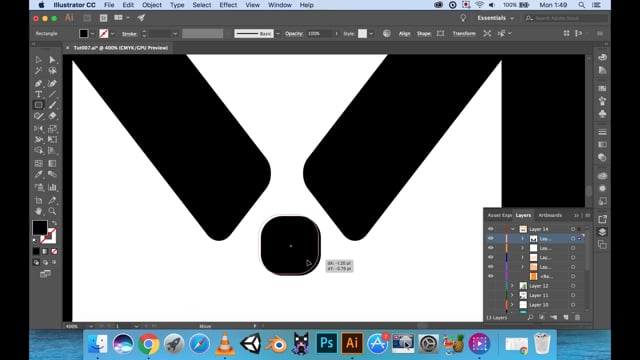Select the Shape Builder tool
This screenshot has height=360, width=640.
[38, 151]
